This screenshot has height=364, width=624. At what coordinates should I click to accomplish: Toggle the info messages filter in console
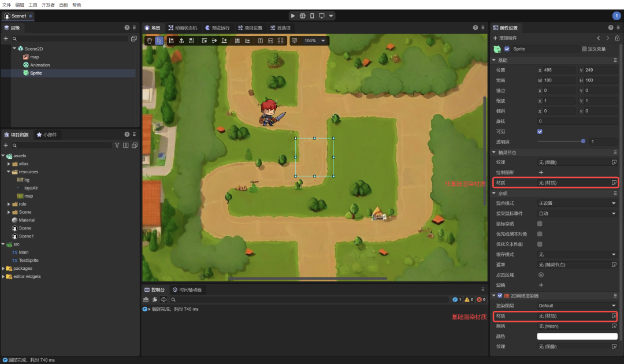tap(457, 299)
